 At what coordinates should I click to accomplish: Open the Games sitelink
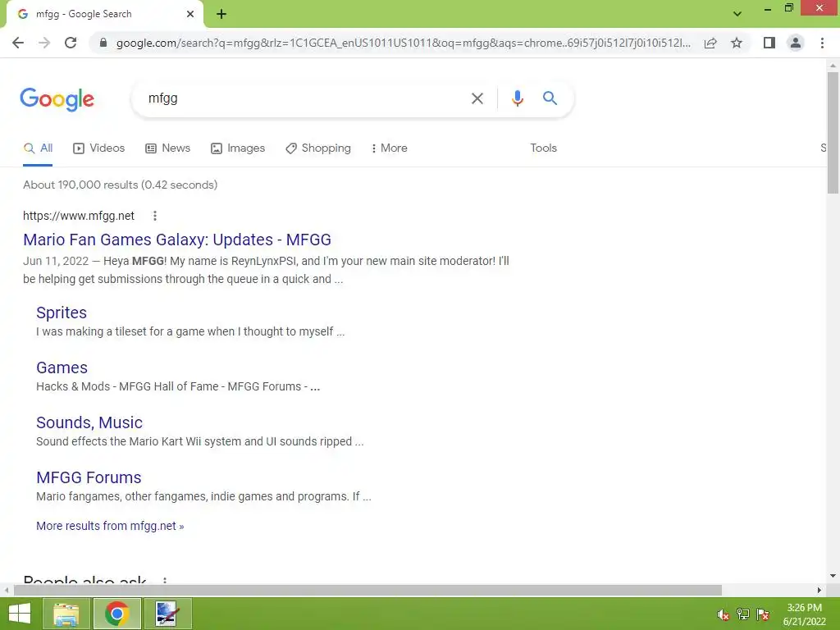[62, 367]
